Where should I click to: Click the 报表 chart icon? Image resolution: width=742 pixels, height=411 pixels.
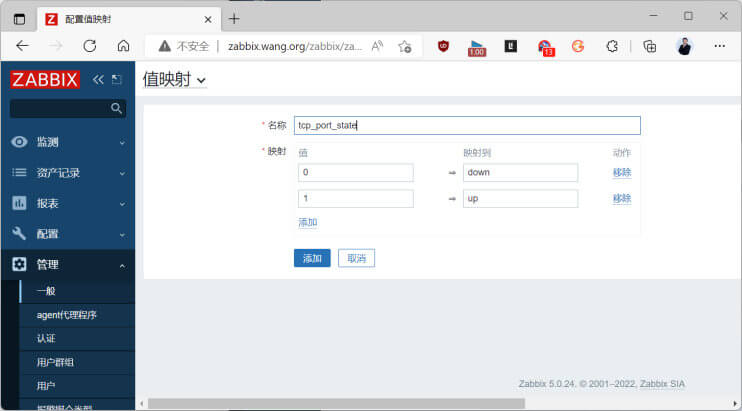(x=19, y=203)
